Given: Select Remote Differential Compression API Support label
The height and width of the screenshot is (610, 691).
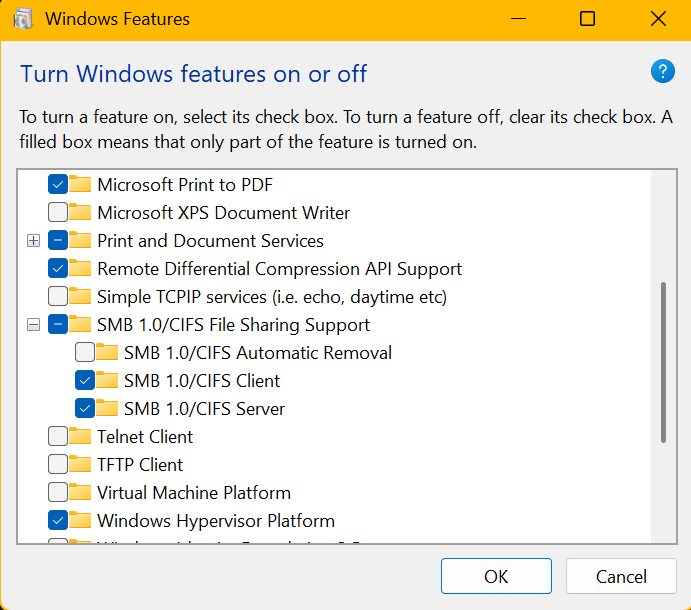Looking at the screenshot, I should [279, 269].
